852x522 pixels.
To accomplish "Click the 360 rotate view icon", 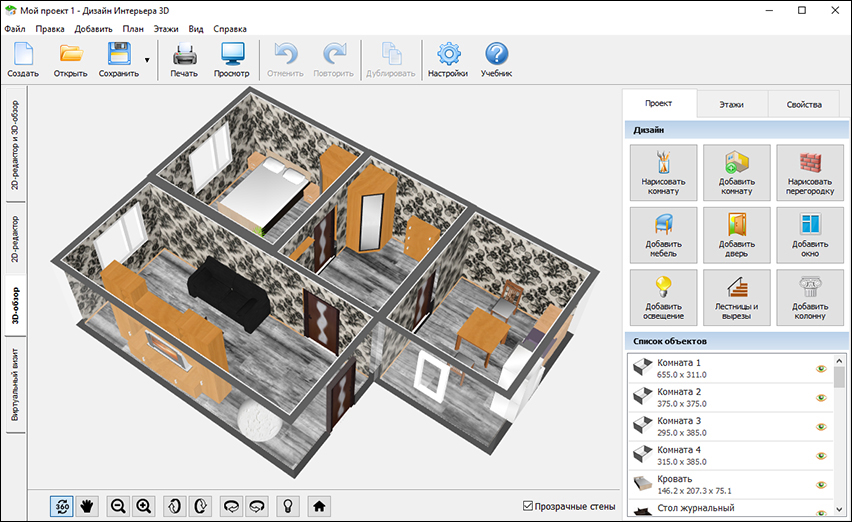I will click(62, 506).
